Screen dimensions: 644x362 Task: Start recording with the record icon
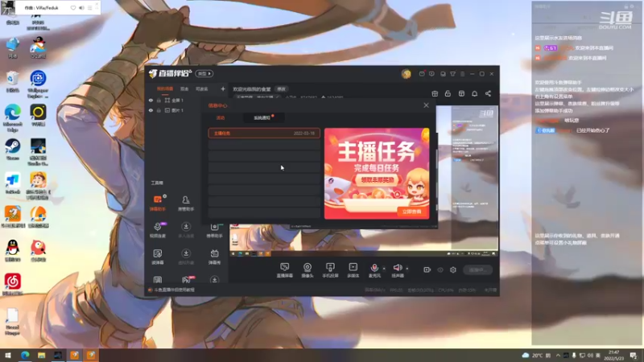click(427, 269)
